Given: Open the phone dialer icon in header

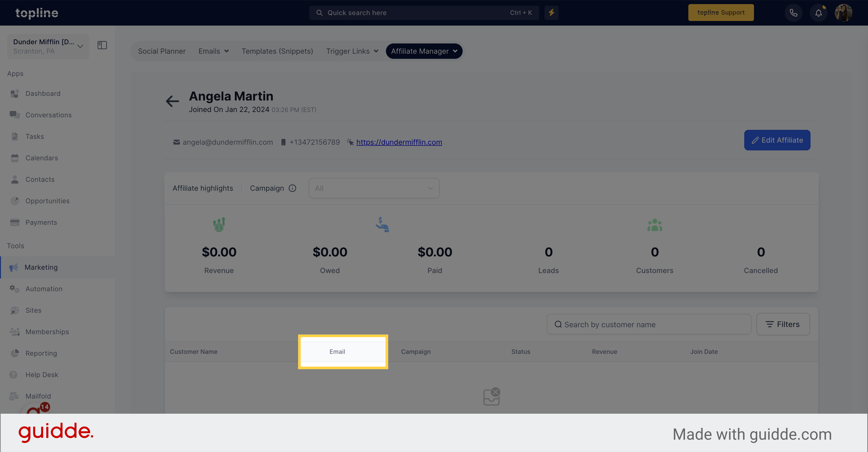Looking at the screenshot, I should [x=794, y=13].
